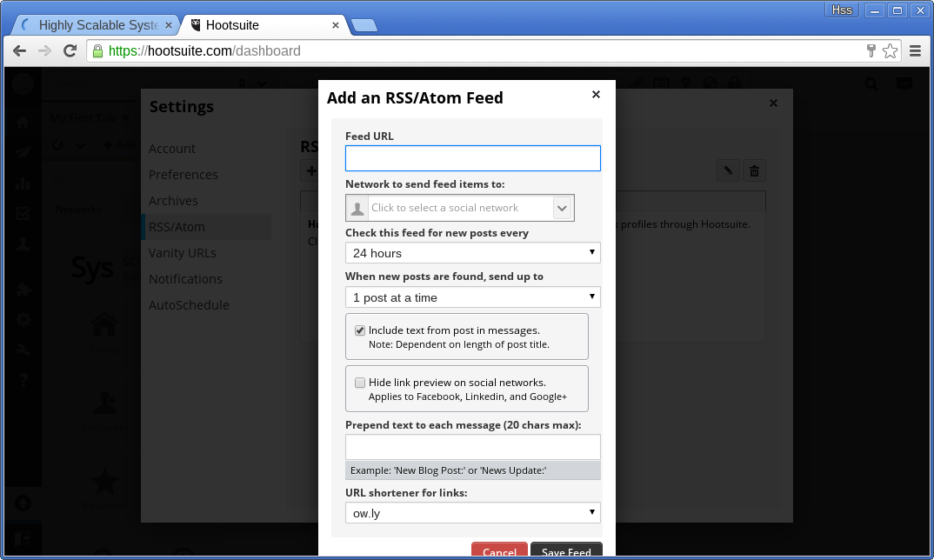Click the profile avatar icon in network selector

357,208
